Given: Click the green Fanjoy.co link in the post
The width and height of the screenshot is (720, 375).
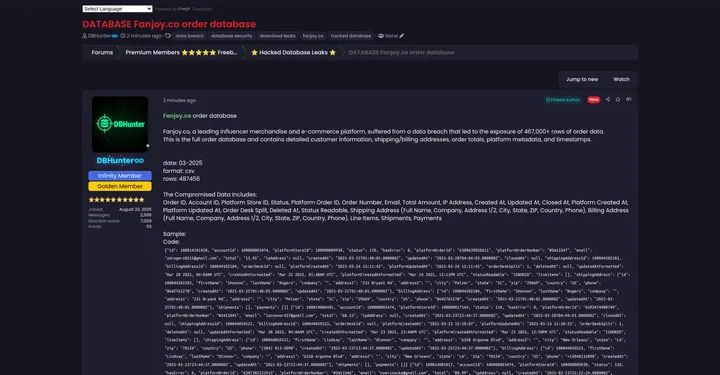Looking at the screenshot, I should coord(177,116).
